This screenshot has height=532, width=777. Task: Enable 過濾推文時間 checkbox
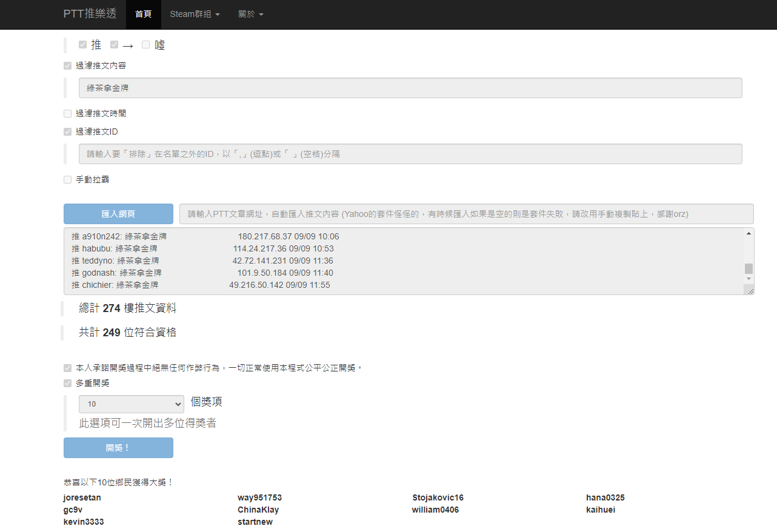pyautogui.click(x=67, y=113)
